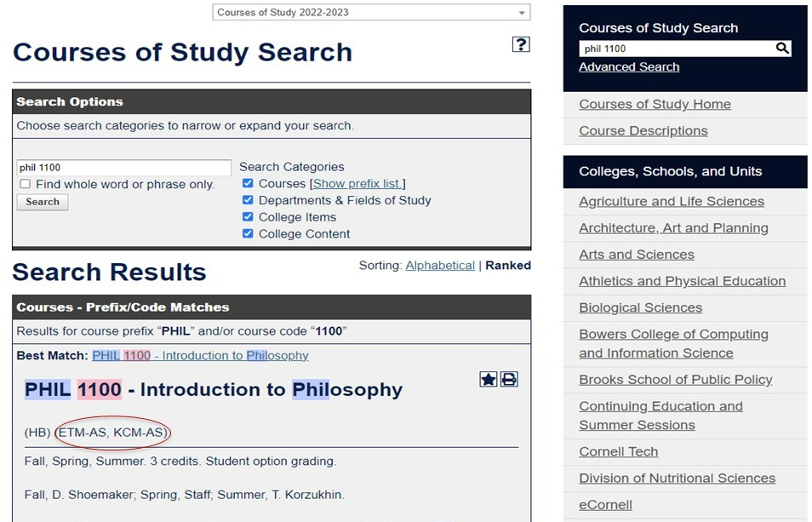812x522 pixels.
Task: Switch sorting to Alphabetical
Action: click(440, 265)
